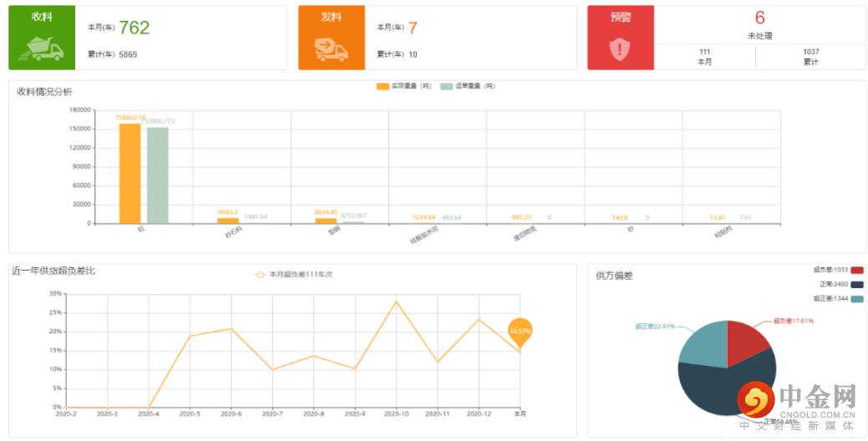Click the line point at 2020-12

479,319
